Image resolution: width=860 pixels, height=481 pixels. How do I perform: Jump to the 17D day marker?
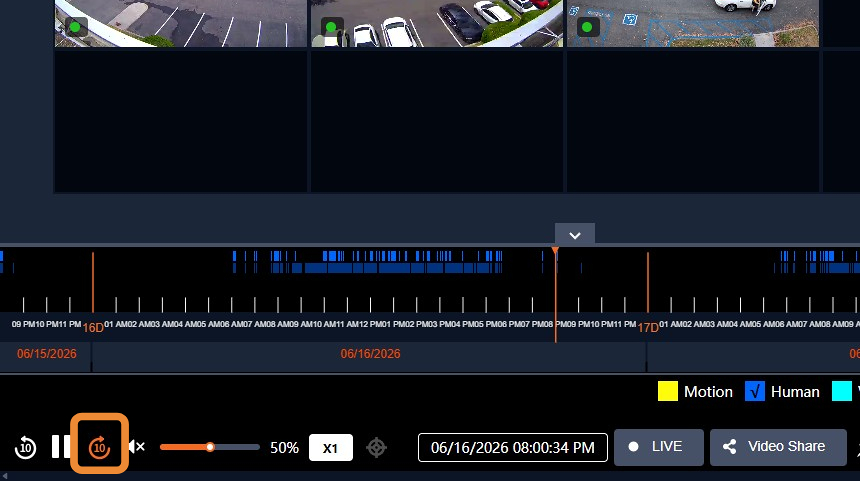pos(648,327)
